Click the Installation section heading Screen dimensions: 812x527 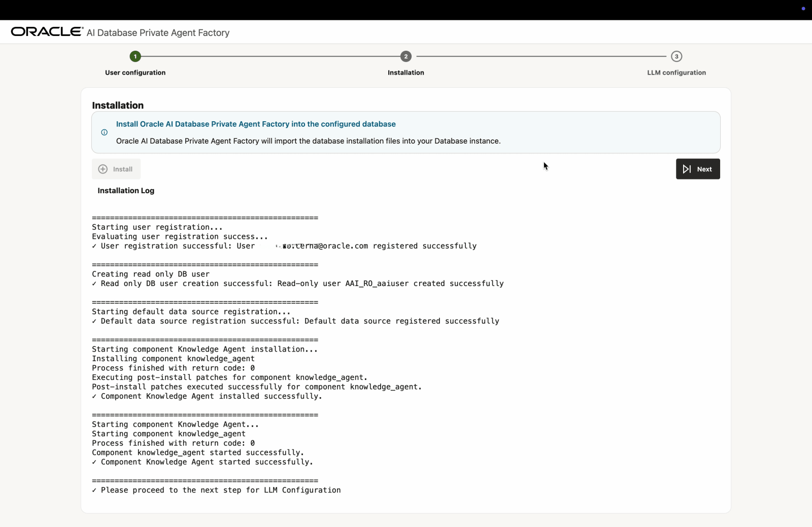118,106
